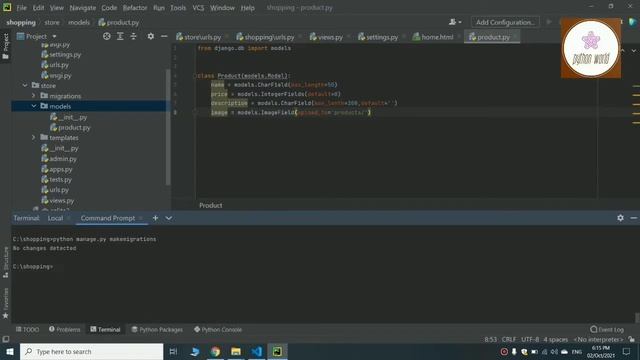Open the Tools menu
This screenshot has height=360, width=640.
click(178, 7)
